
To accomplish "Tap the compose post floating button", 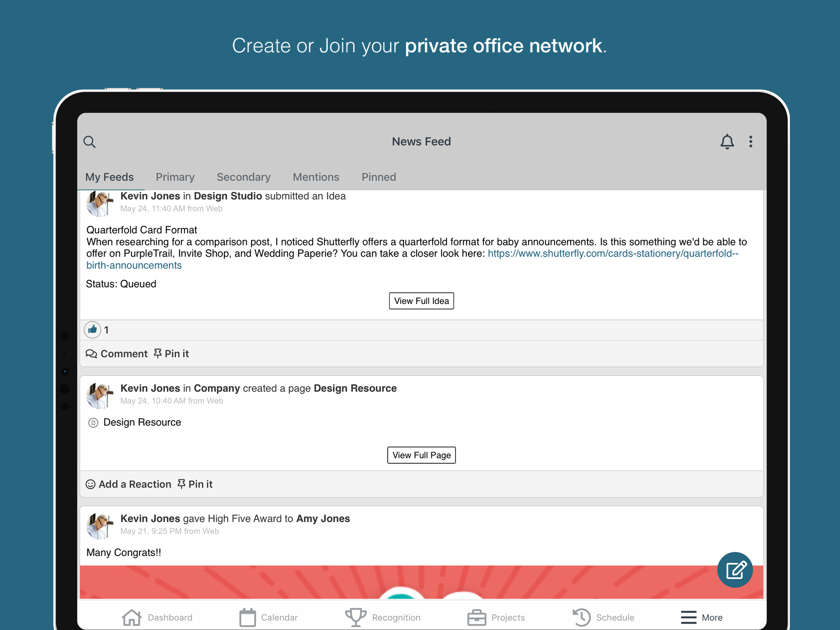I will point(735,570).
